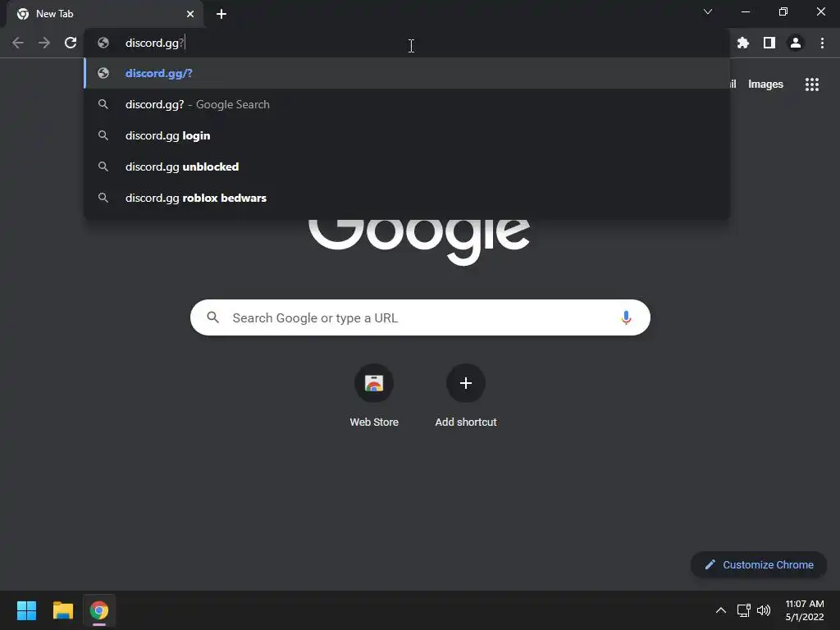
Task: Click in the address bar text
Action: click(154, 43)
